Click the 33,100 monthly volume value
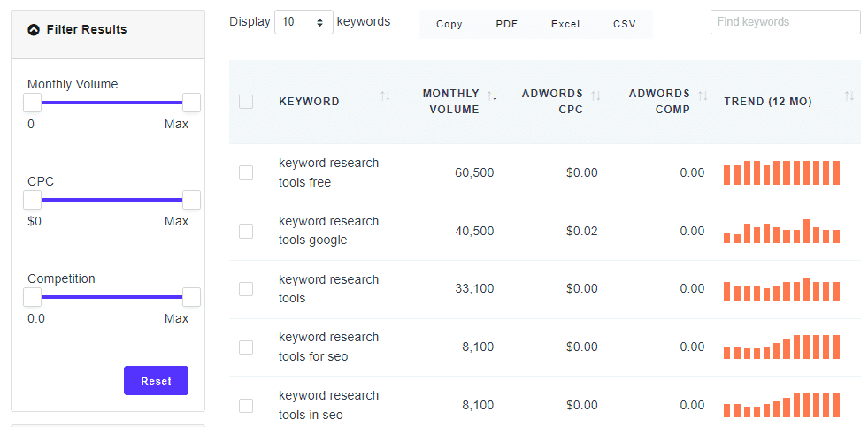 click(x=474, y=289)
